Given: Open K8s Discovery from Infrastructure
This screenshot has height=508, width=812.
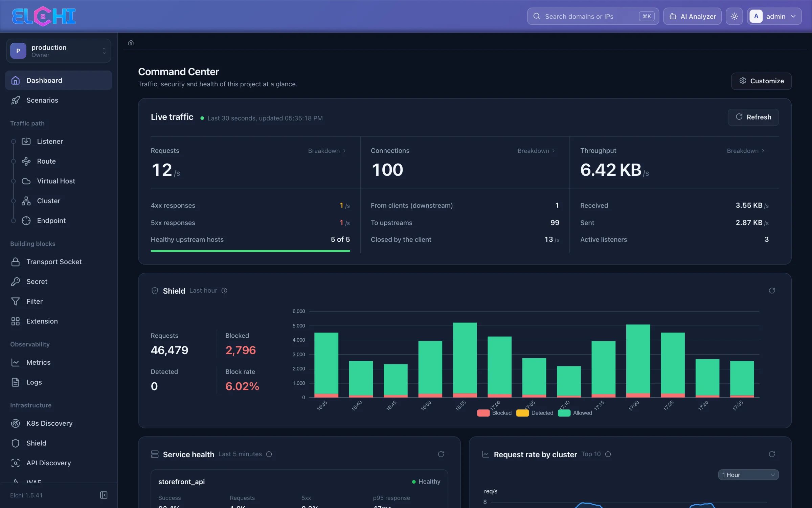Looking at the screenshot, I should coord(49,423).
